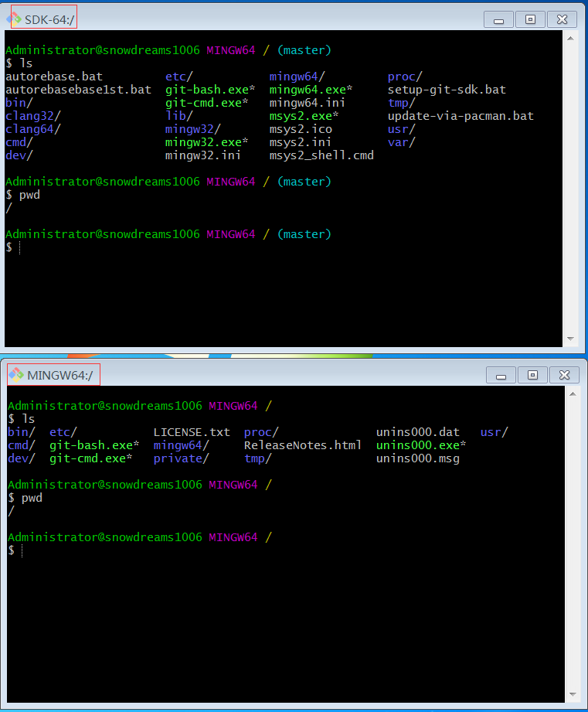Click ReleaseNotes.html in the MINGW64 listing
The height and width of the screenshot is (712, 588).
302,445
